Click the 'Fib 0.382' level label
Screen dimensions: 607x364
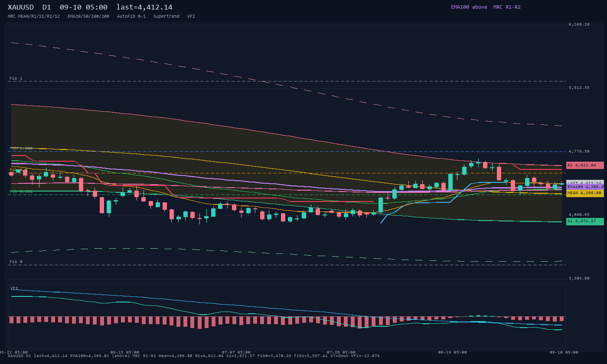21,192
